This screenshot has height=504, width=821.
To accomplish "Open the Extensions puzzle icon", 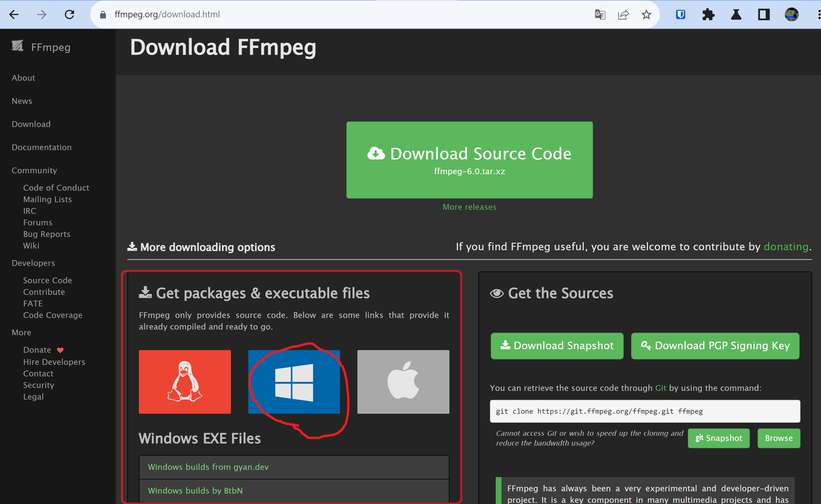I will (708, 14).
